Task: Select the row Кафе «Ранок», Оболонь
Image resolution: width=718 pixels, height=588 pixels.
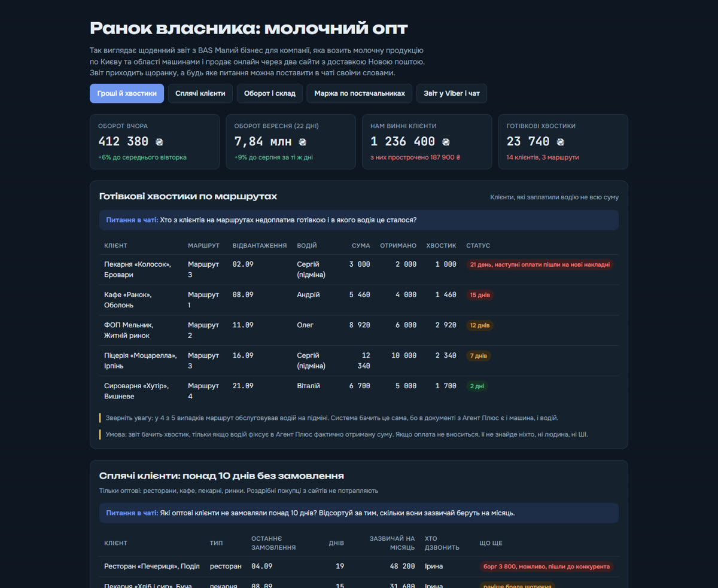Action: coord(359,300)
